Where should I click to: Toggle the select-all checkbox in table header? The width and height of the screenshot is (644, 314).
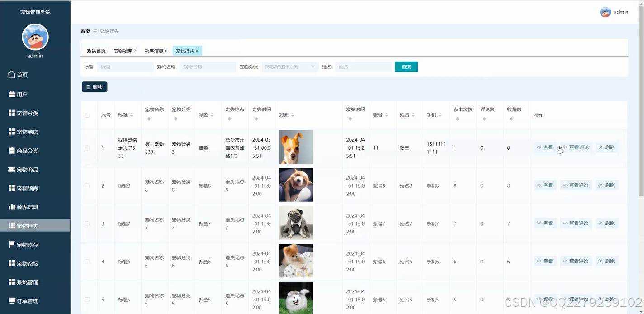tap(88, 115)
